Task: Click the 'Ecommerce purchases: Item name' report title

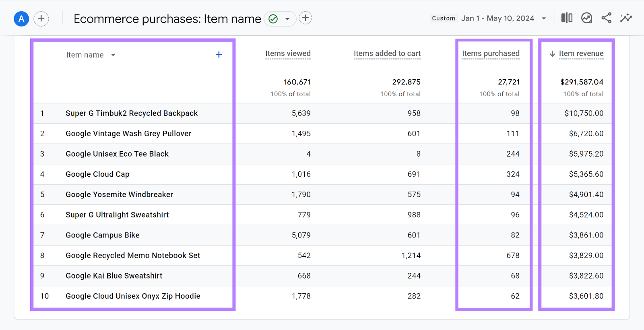Action: point(167,19)
